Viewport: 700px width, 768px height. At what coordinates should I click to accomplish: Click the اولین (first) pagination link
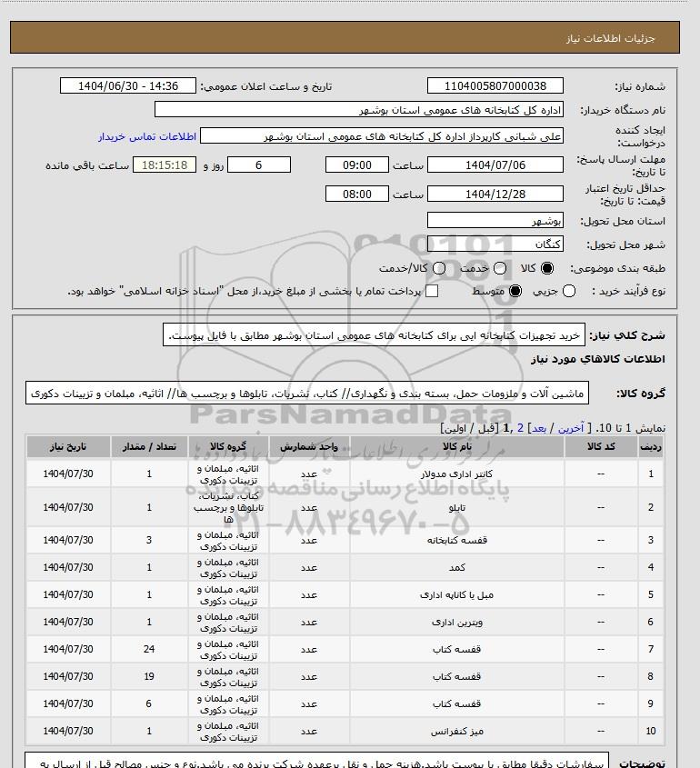456,426
